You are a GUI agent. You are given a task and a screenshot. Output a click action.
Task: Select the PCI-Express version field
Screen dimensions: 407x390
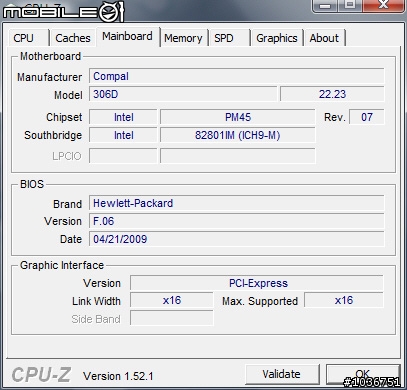coord(257,283)
